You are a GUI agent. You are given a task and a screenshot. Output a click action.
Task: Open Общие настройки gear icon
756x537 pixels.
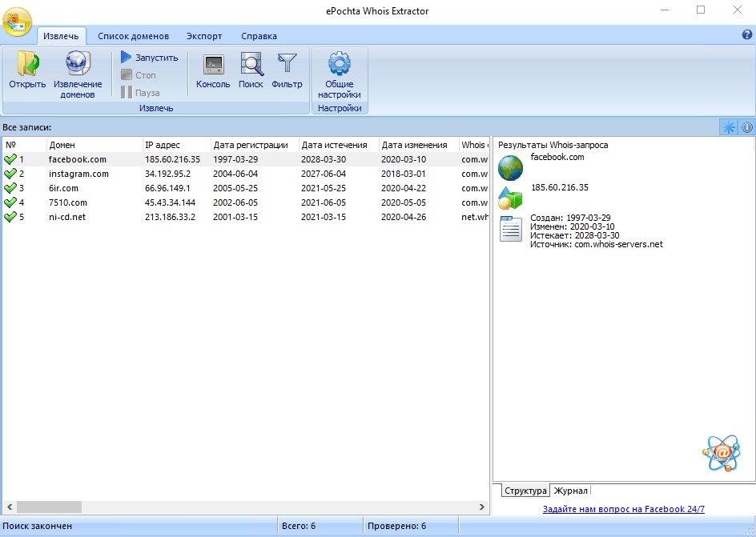340,63
